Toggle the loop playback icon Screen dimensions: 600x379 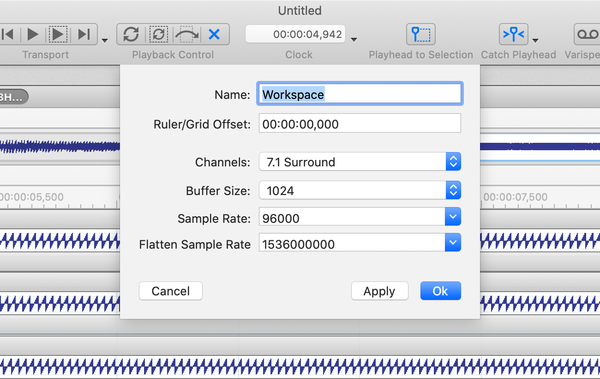click(131, 34)
